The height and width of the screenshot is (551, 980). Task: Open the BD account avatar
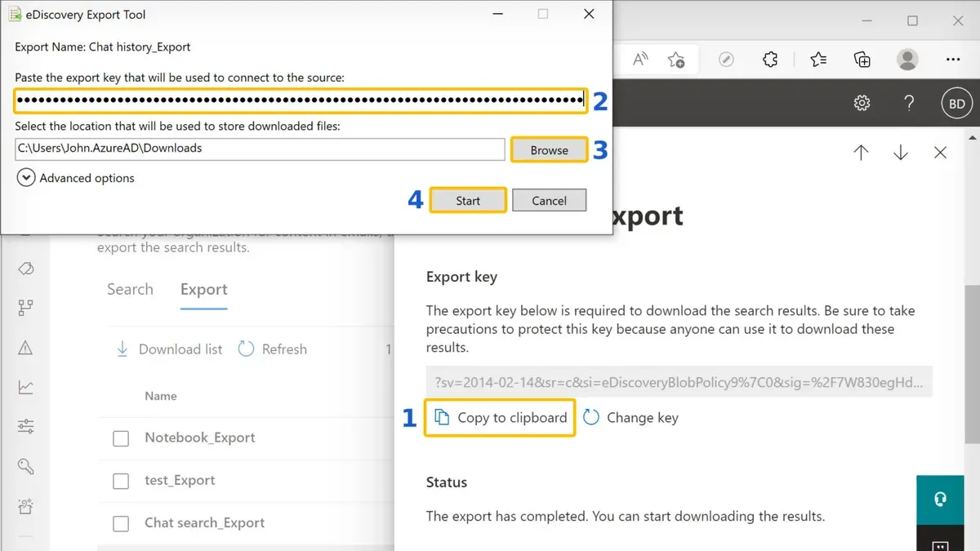(957, 104)
